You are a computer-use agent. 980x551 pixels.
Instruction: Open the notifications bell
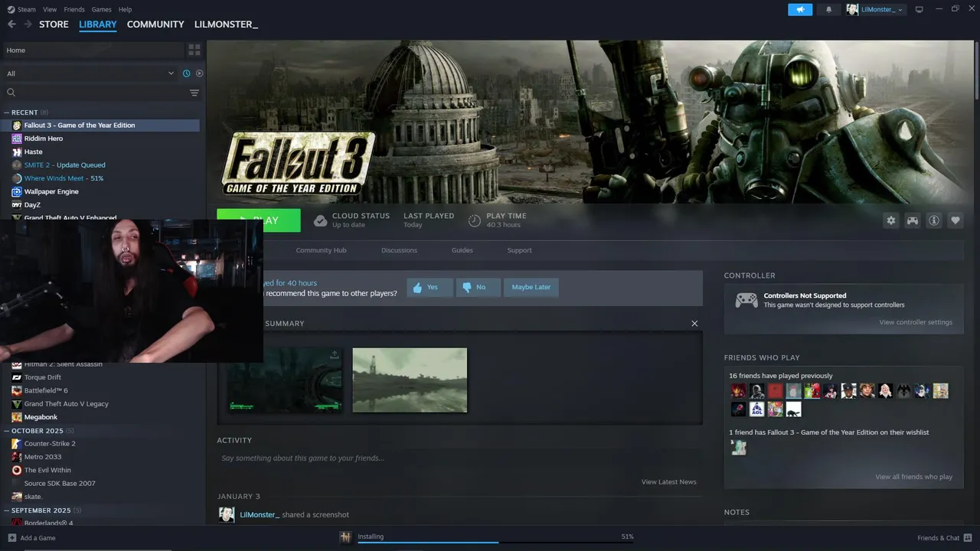click(828, 9)
